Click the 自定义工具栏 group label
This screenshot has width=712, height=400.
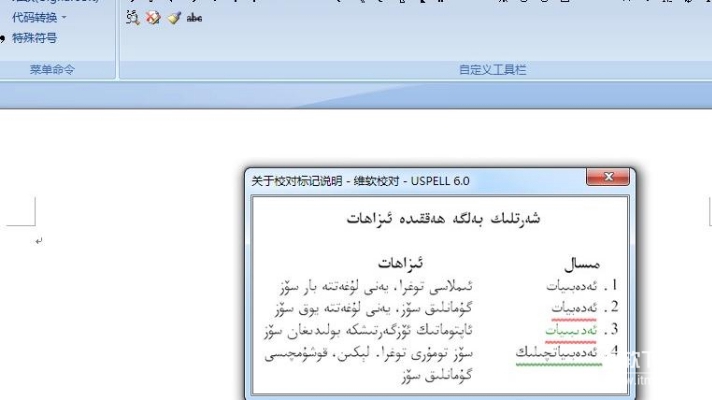point(492,70)
